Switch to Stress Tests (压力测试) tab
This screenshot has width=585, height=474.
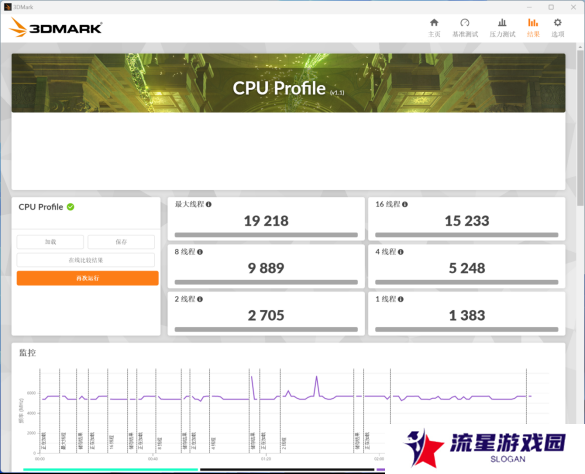tap(502, 28)
